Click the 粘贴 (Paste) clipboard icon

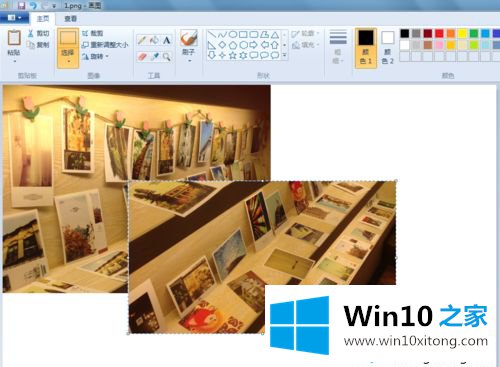[x=14, y=38]
